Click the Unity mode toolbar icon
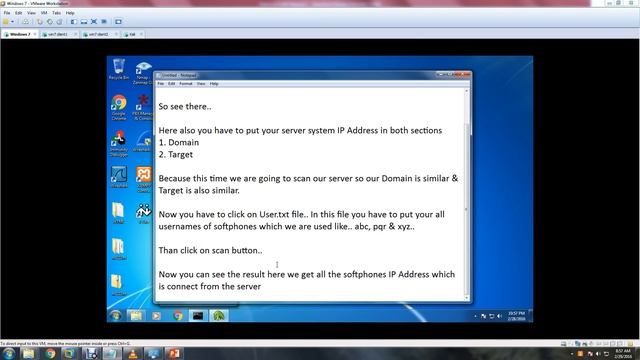This screenshot has width=640, height=360. coord(104,22)
